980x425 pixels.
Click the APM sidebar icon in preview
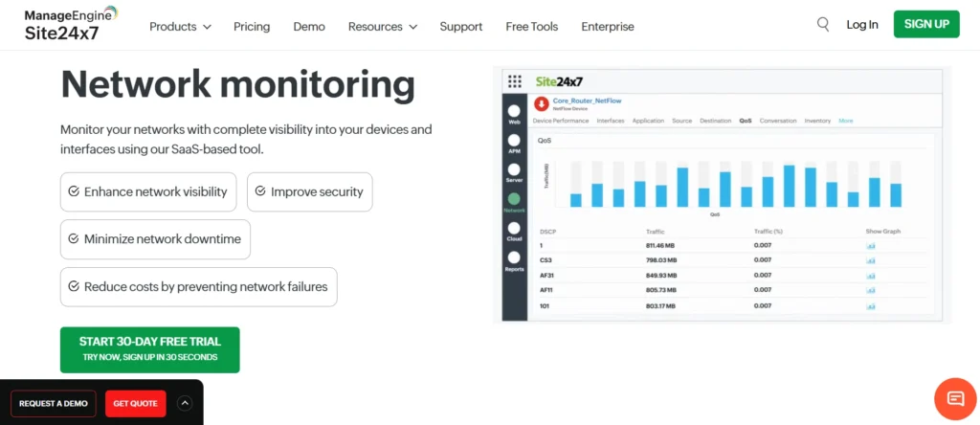514,142
